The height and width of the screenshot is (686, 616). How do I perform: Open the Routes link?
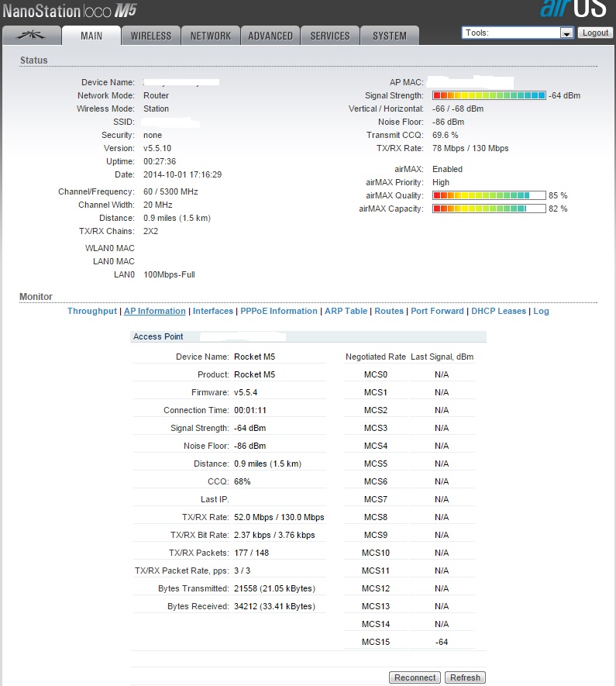click(x=389, y=311)
